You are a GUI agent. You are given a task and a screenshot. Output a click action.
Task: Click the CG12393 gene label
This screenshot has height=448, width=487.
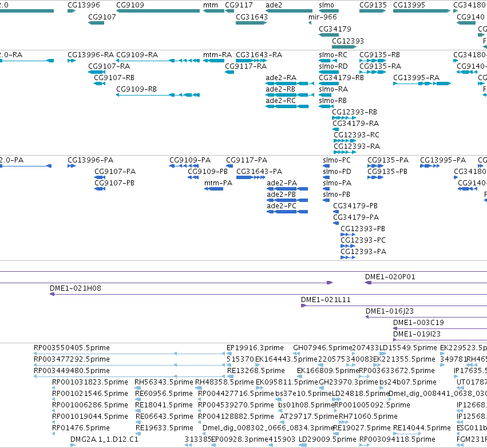(x=348, y=41)
